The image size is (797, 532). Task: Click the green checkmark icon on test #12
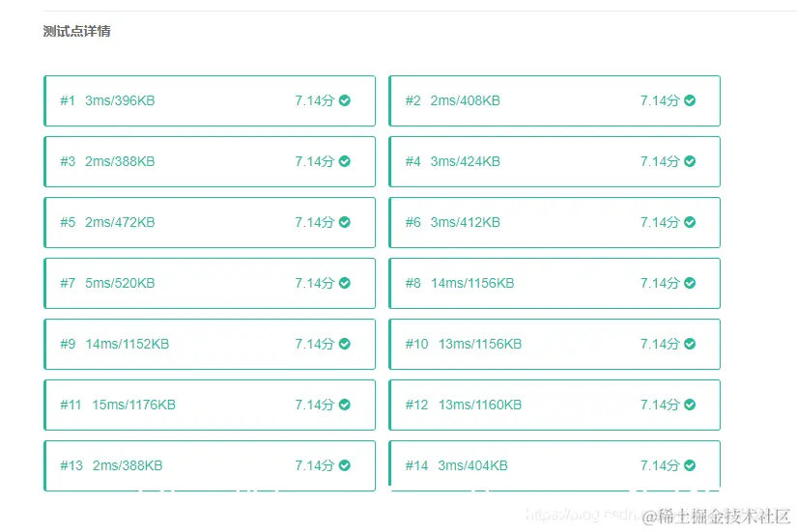(690, 405)
